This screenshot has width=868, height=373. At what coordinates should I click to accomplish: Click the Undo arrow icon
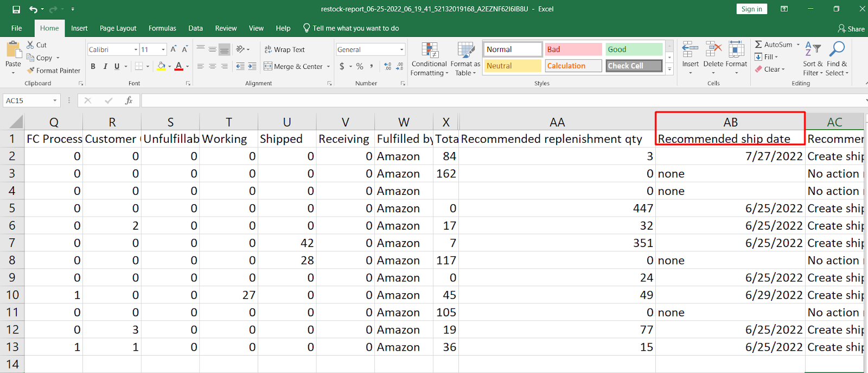click(34, 9)
